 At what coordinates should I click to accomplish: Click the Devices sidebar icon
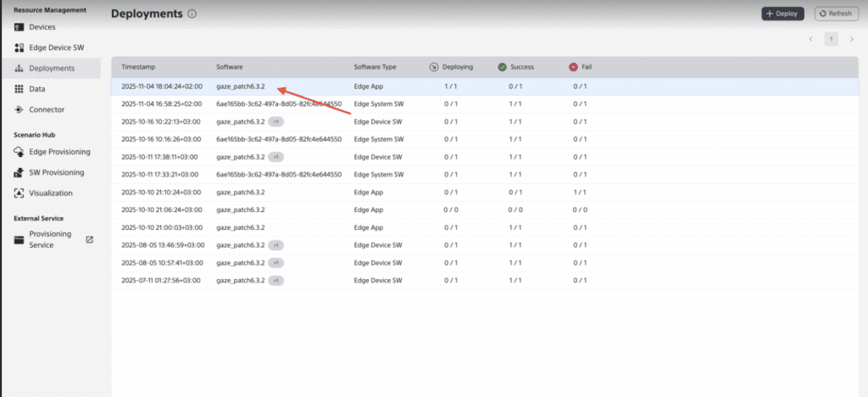click(x=19, y=27)
